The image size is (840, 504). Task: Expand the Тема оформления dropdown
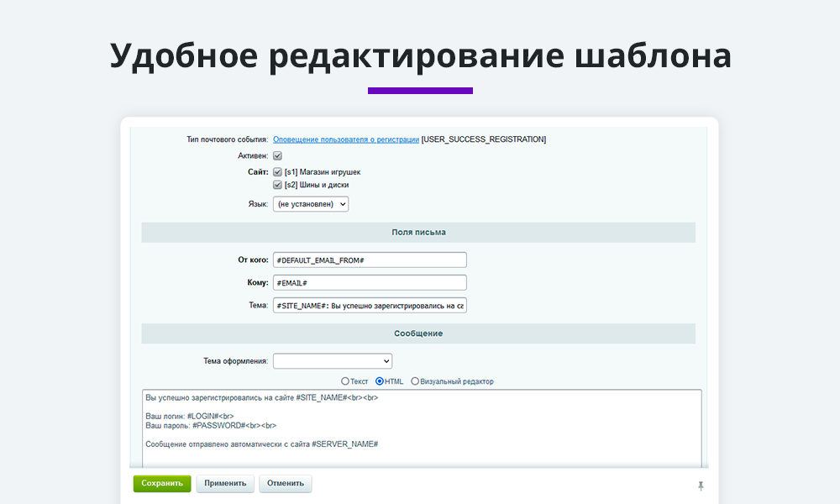332,361
